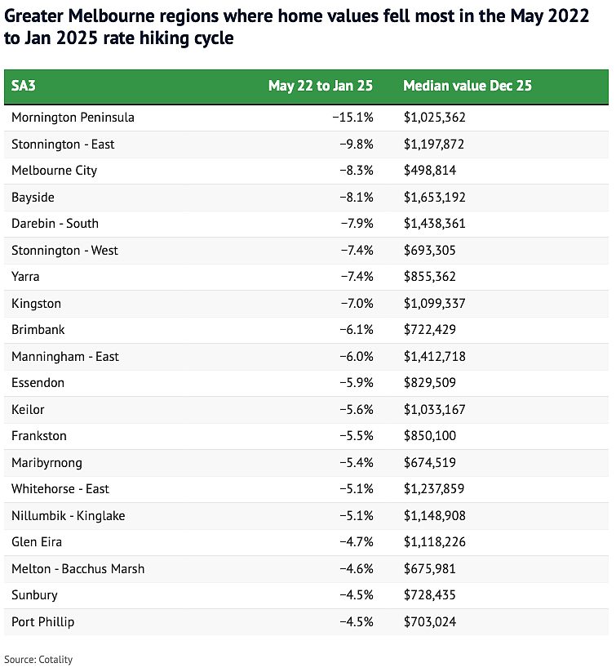Click Maribyrnong percentage -5.4%

coord(357,463)
